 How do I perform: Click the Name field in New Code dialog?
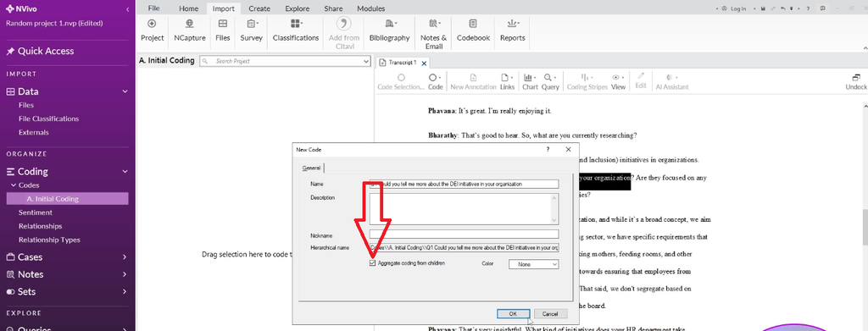click(x=464, y=184)
